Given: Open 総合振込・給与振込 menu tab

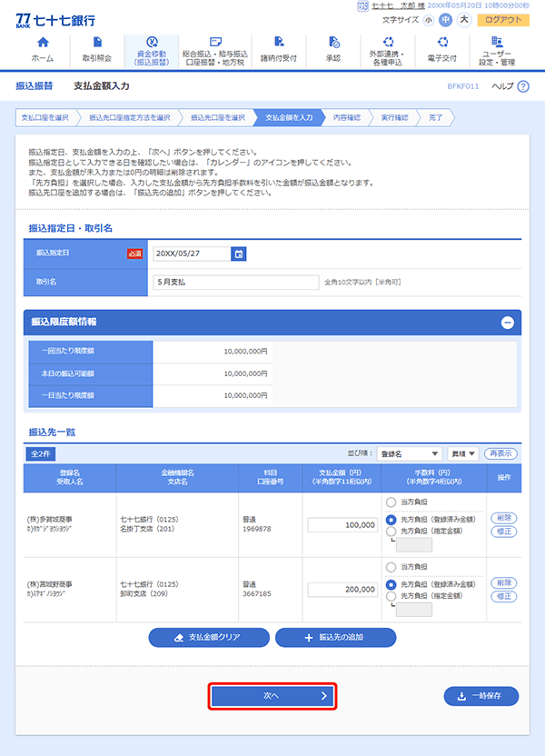Looking at the screenshot, I should (214, 53).
